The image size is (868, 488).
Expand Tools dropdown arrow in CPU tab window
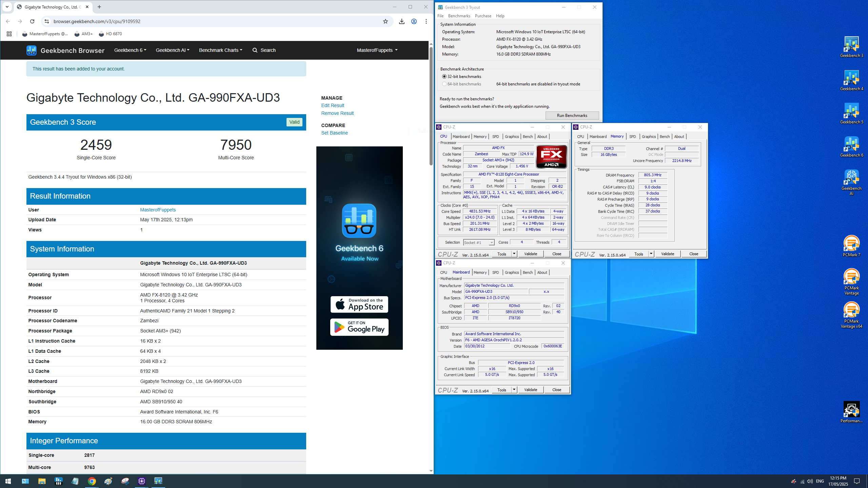(x=514, y=254)
